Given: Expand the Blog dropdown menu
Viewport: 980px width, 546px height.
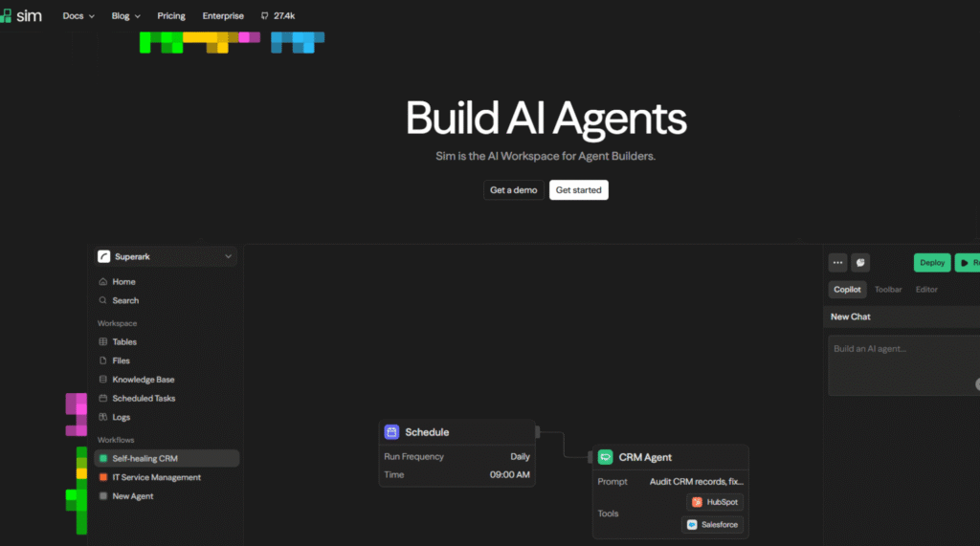Looking at the screenshot, I should (x=125, y=16).
